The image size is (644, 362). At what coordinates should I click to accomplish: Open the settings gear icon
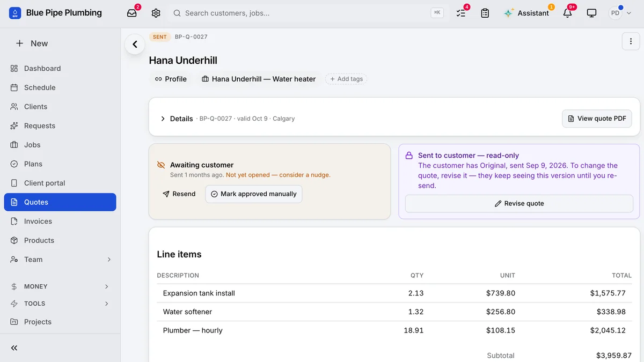point(156,13)
